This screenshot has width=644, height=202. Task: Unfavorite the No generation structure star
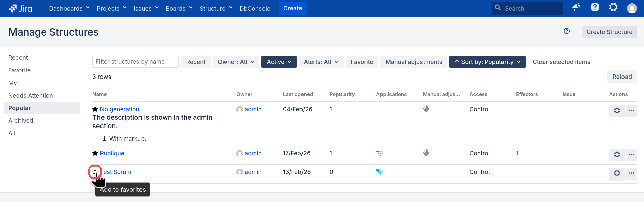(95, 109)
